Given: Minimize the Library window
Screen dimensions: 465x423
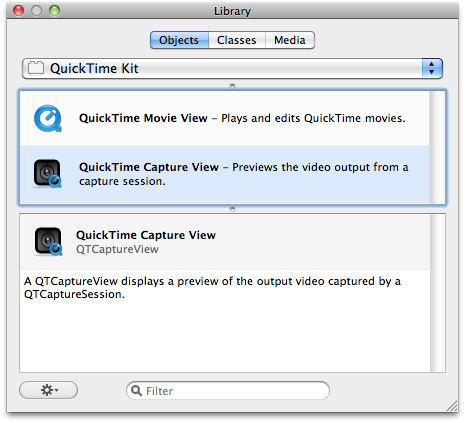Looking at the screenshot, I should point(37,11).
